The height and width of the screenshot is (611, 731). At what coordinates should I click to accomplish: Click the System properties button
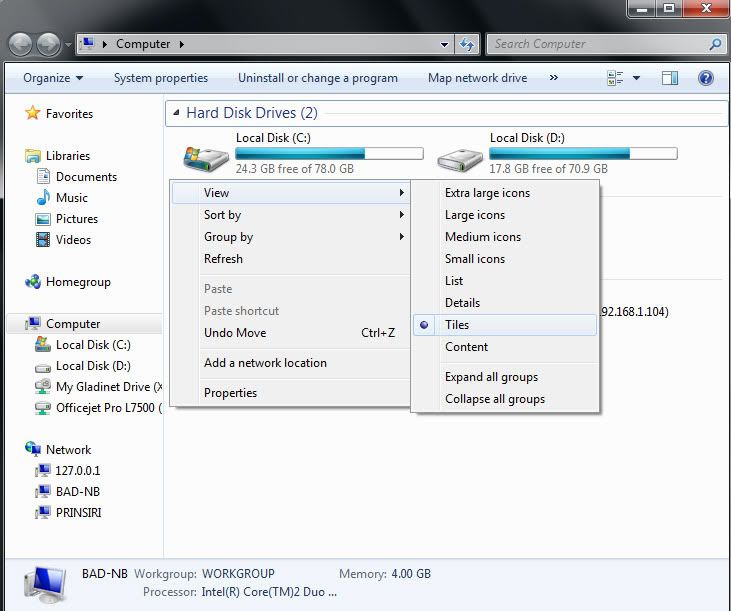pos(161,78)
